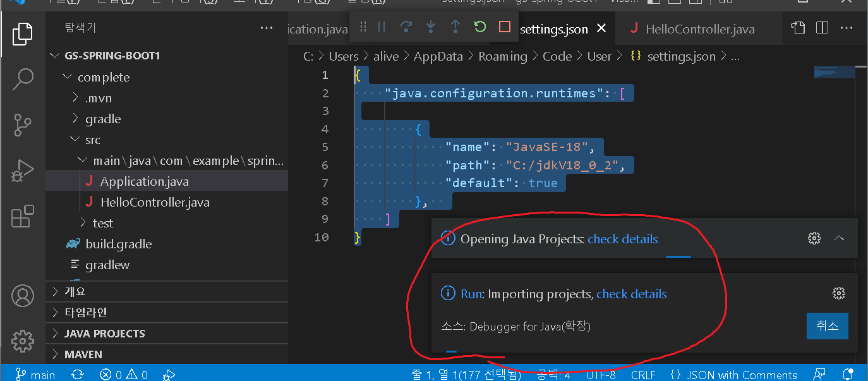Screen dimensions: 868x381
Task: Click the debug Step Into icon
Action: click(431, 27)
